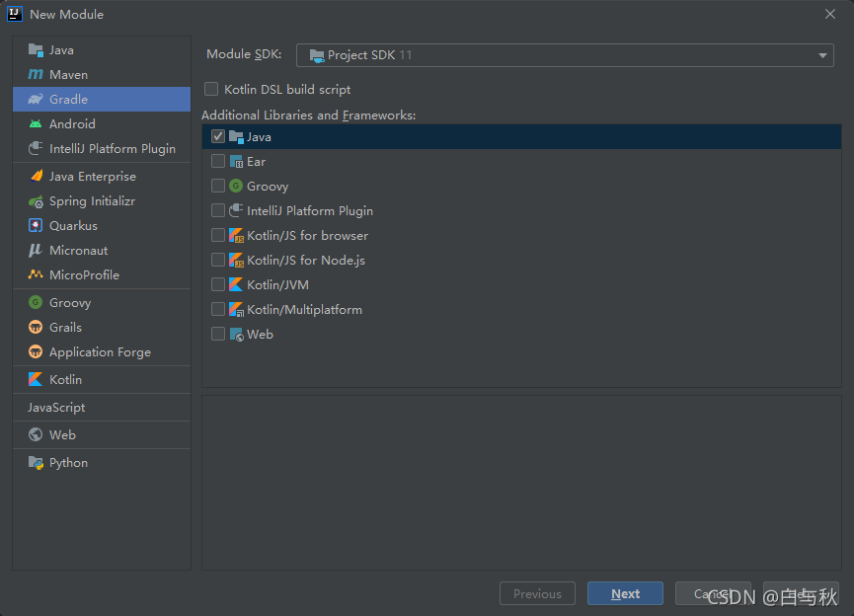The image size is (854, 616).
Task: Click the Kotlin logo icon in sidebar
Action: tap(36, 380)
